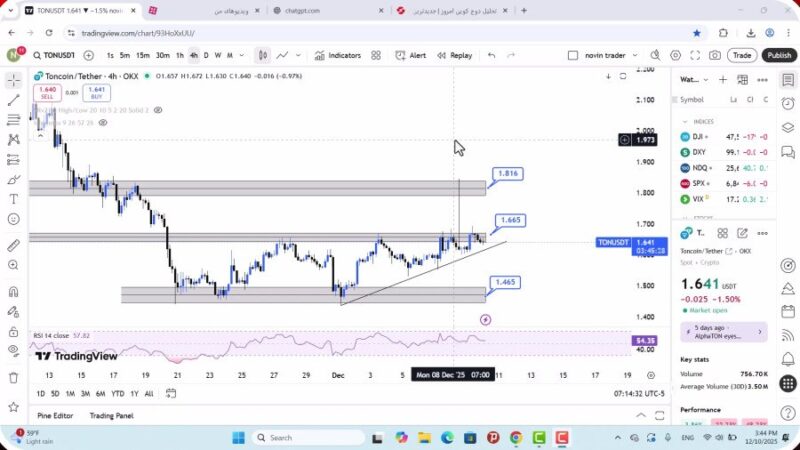
Task: Select the Text tool in left toolbar
Action: click(x=13, y=199)
